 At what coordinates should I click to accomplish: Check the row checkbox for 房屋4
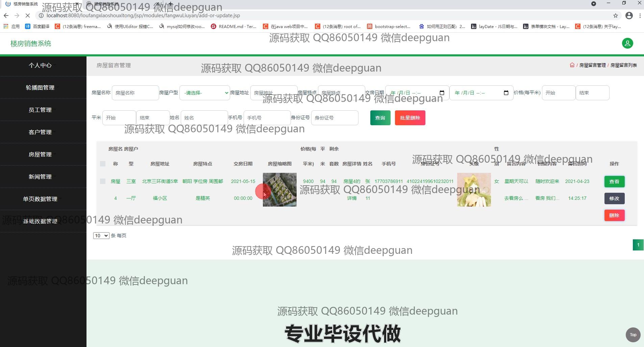[x=103, y=181]
